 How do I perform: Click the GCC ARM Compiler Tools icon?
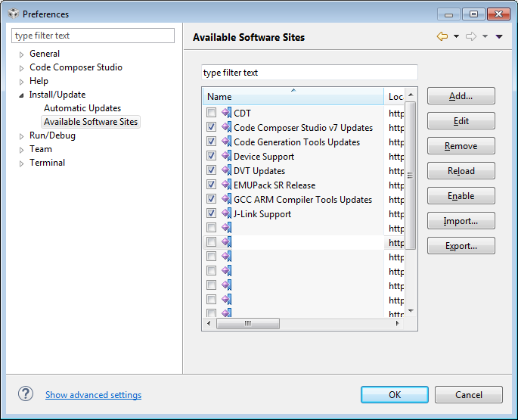coord(227,199)
